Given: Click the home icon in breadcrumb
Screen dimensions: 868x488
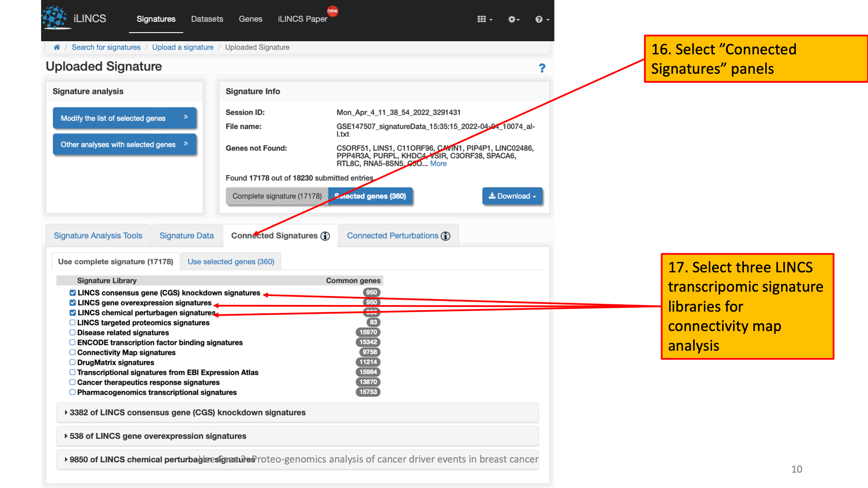Looking at the screenshot, I should [57, 47].
